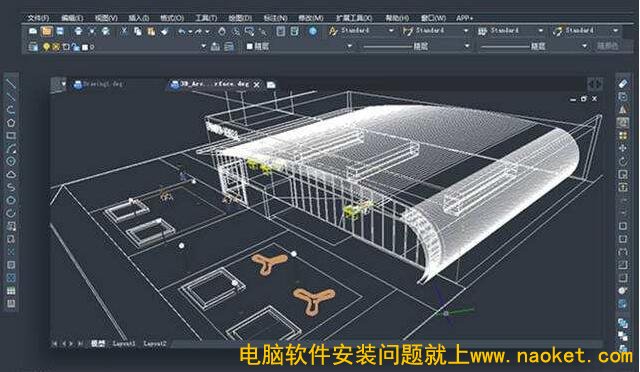This screenshot has height=372, width=640.
Task: Expand the linetype control dropdown arrow
Action: coord(467,46)
